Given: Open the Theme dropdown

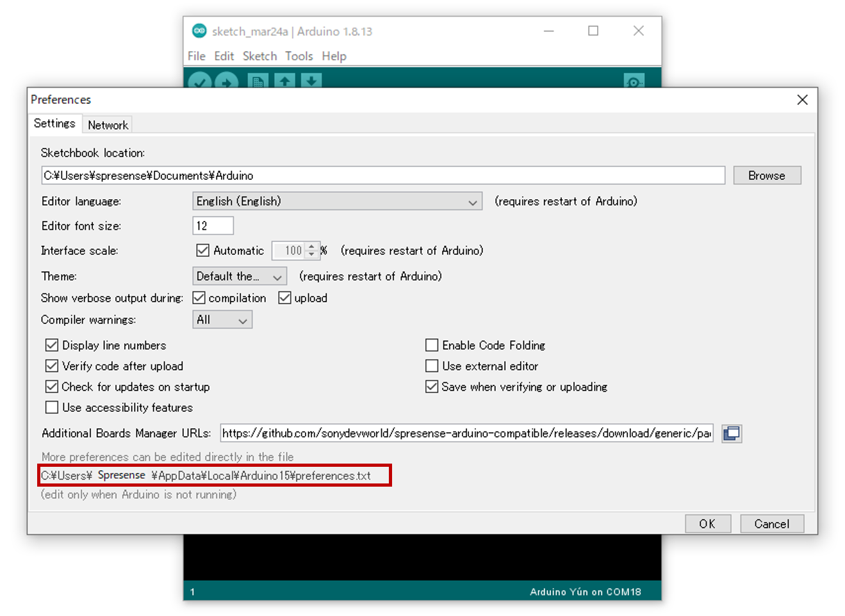Looking at the screenshot, I should [239, 277].
